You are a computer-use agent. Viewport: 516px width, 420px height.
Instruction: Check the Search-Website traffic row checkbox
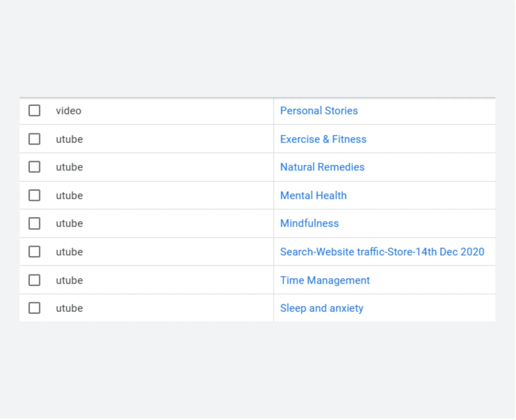click(x=34, y=252)
